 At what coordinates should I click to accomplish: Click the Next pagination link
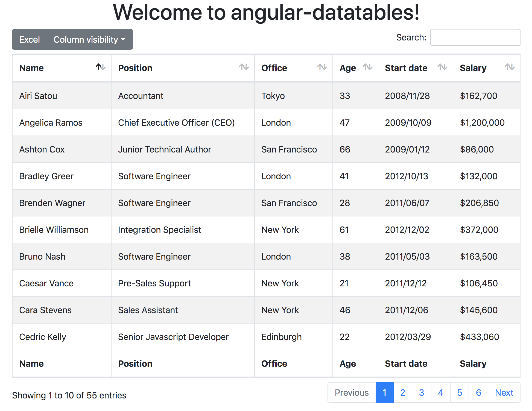[504, 393]
